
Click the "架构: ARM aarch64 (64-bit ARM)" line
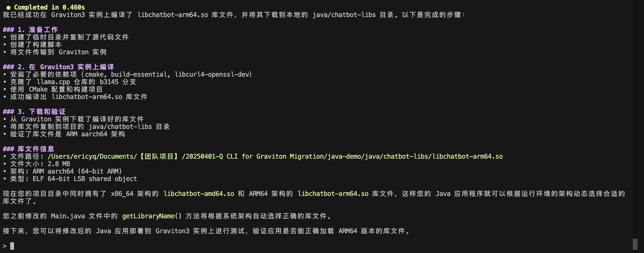(66, 171)
